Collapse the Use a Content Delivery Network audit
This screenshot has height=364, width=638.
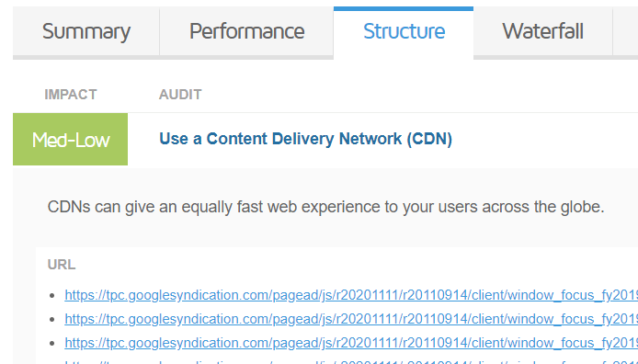point(305,139)
